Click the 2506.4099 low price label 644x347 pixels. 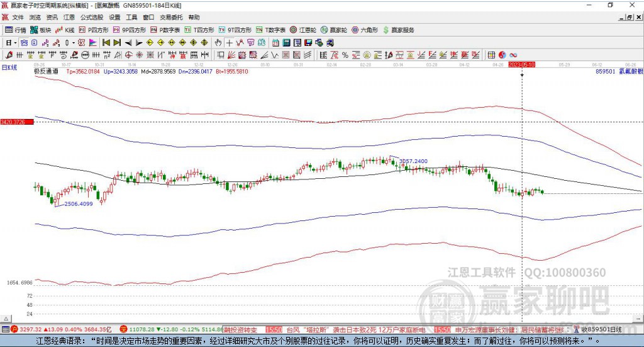(x=79, y=204)
